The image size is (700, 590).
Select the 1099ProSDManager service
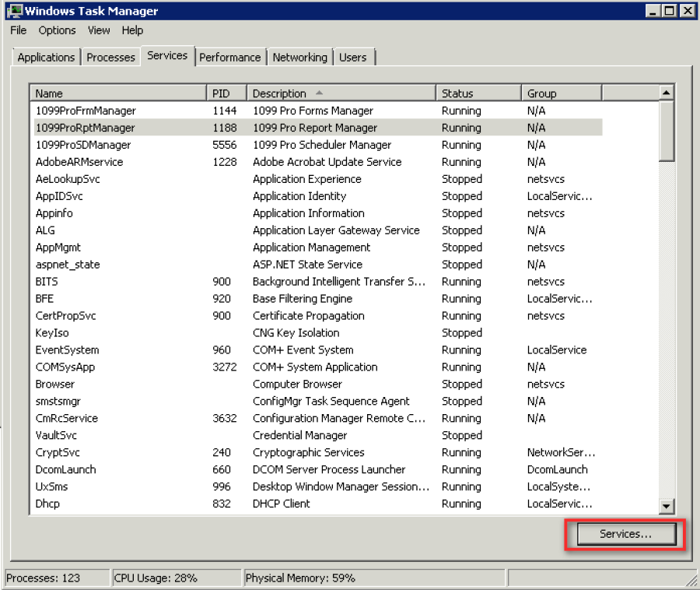(x=318, y=145)
